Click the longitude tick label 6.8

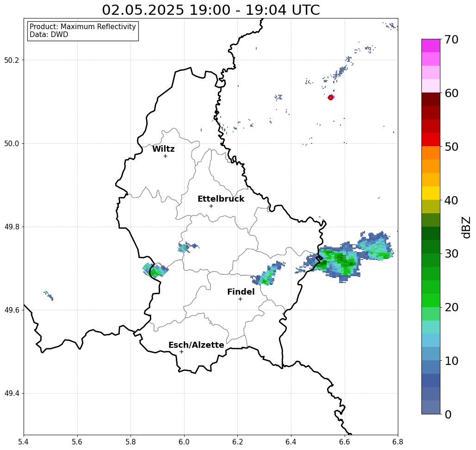398,442
